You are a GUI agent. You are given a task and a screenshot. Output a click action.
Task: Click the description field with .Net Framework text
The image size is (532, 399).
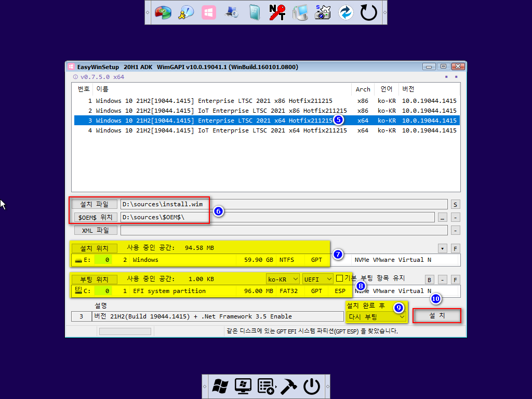[x=218, y=316]
